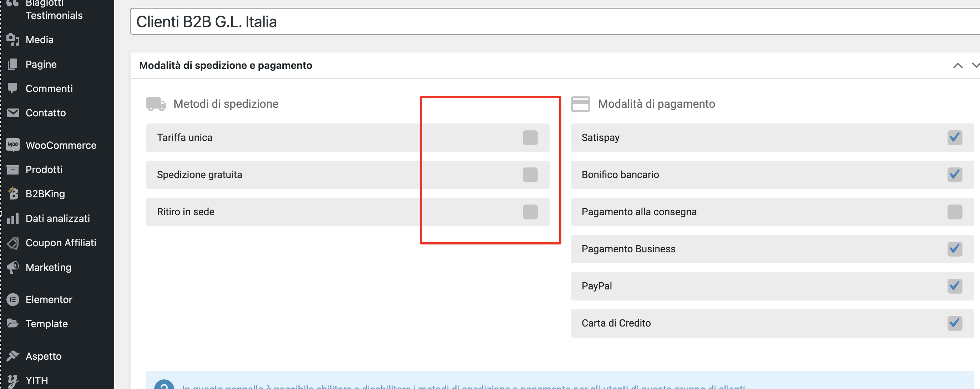980x389 pixels.
Task: Uncheck the PayPal payment checkbox
Action: [x=955, y=286]
